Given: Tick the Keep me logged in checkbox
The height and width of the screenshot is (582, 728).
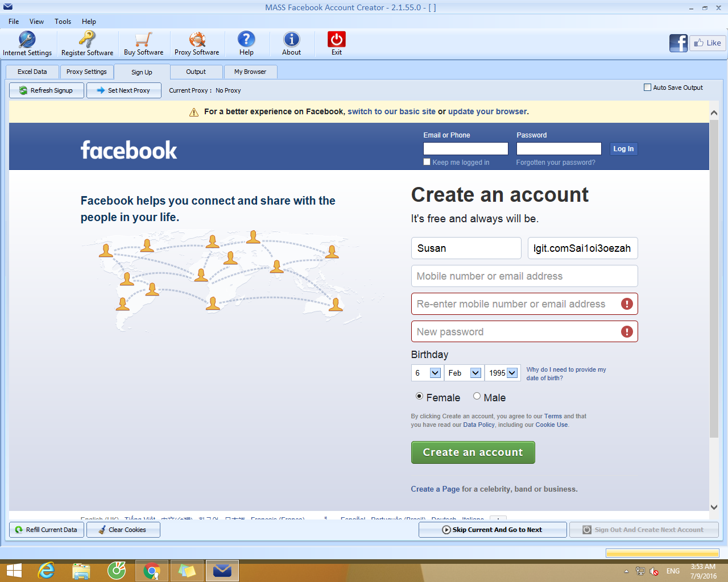Looking at the screenshot, I should [x=427, y=162].
